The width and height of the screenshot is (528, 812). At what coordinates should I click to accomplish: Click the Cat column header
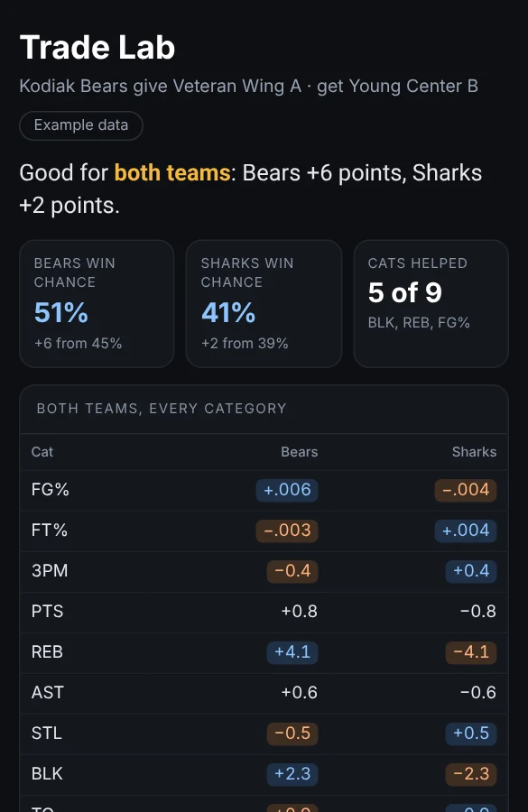[x=42, y=452]
